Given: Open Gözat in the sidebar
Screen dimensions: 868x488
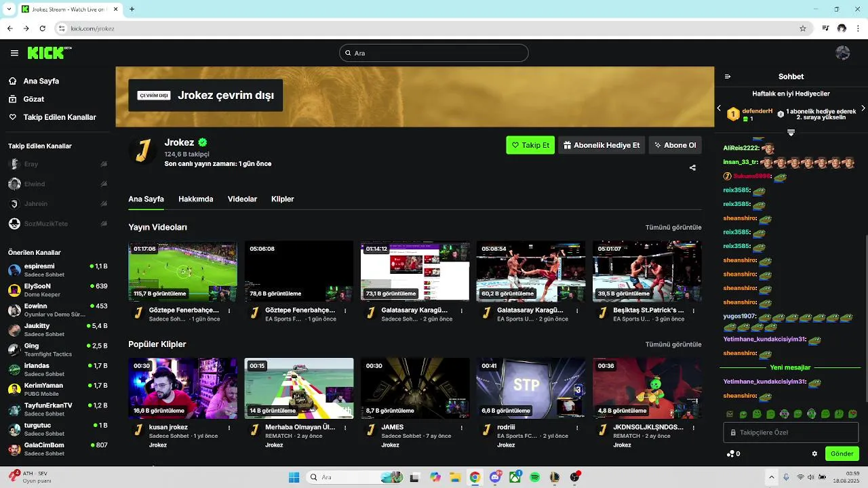Looking at the screenshot, I should pos(34,99).
